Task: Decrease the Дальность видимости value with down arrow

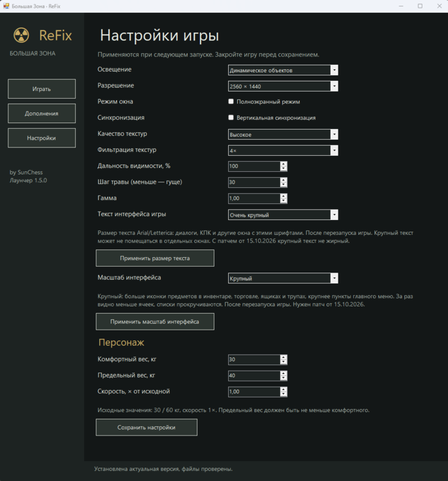Action: [x=284, y=169]
